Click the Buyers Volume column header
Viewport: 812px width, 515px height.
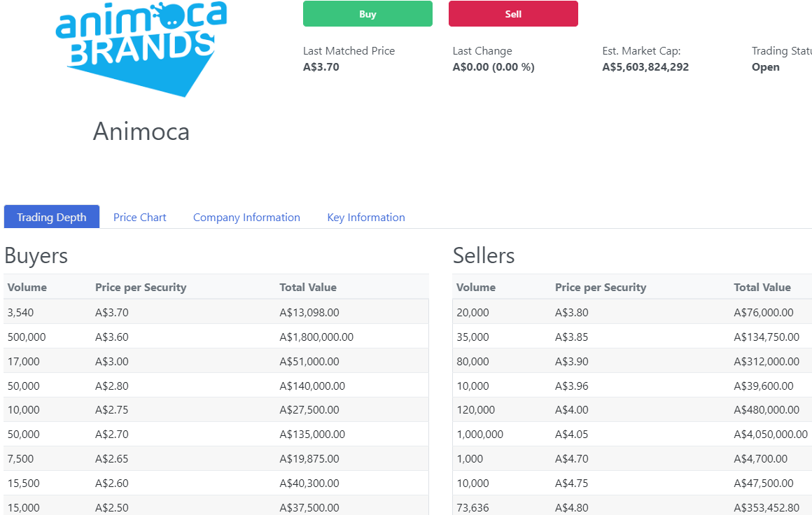[x=27, y=288]
